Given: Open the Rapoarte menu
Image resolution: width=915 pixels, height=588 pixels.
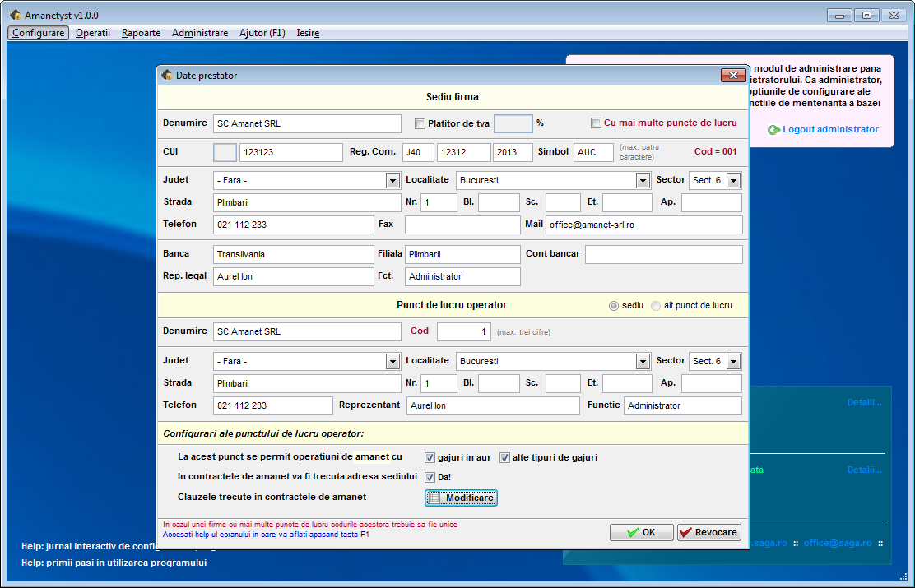Looking at the screenshot, I should (141, 33).
